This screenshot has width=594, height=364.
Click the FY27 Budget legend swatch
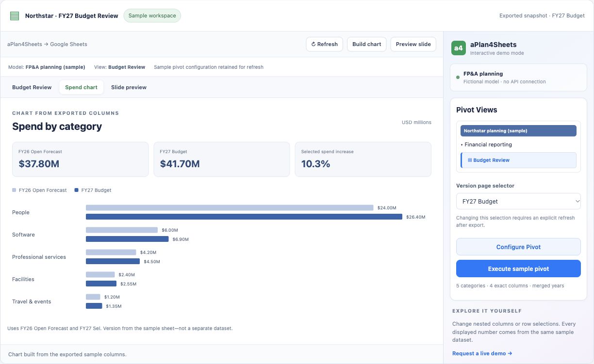click(77, 190)
